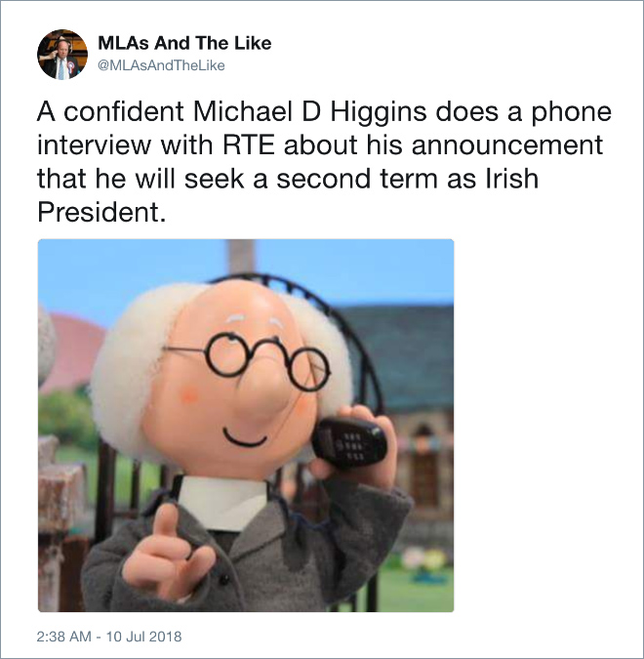Click the word RTE in tweet
This screenshot has width=644, height=659.
click(248, 145)
